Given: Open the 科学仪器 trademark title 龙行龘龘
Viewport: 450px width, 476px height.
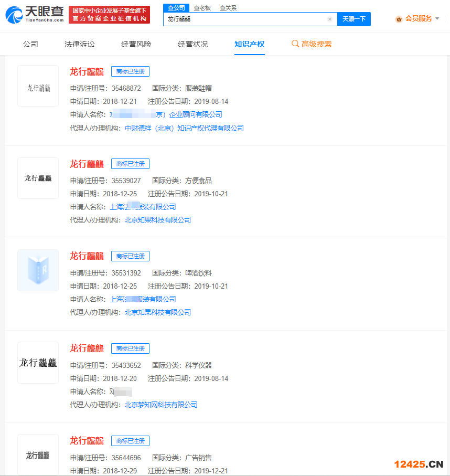Looking at the screenshot, I should pos(87,348).
